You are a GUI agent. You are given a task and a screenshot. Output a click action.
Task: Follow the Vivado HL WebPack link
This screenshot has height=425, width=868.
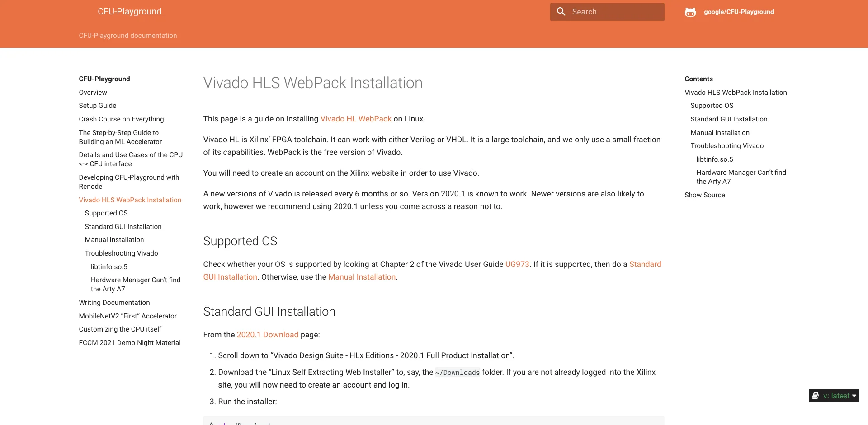[356, 119]
